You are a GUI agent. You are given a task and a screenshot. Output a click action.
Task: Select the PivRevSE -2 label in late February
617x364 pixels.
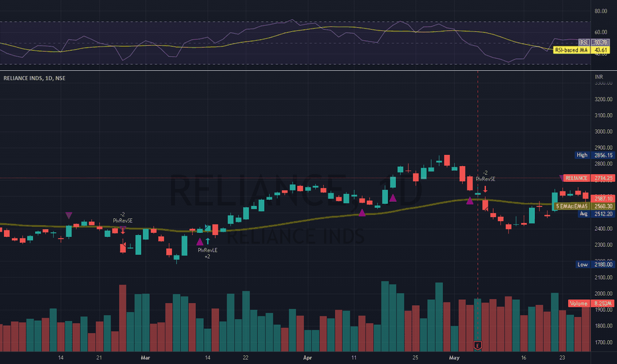click(122, 218)
